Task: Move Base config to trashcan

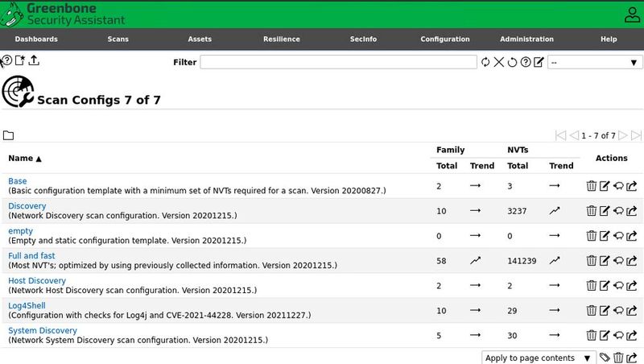Action: point(592,186)
